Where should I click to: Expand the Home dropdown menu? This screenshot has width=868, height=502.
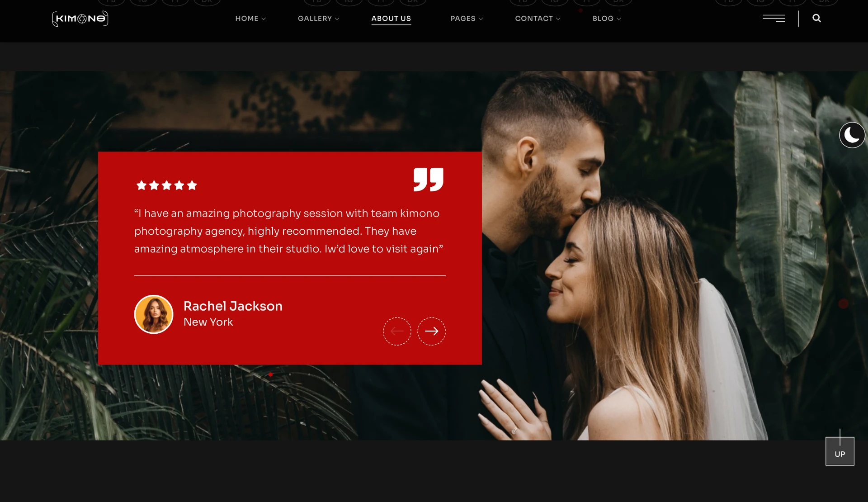(250, 19)
